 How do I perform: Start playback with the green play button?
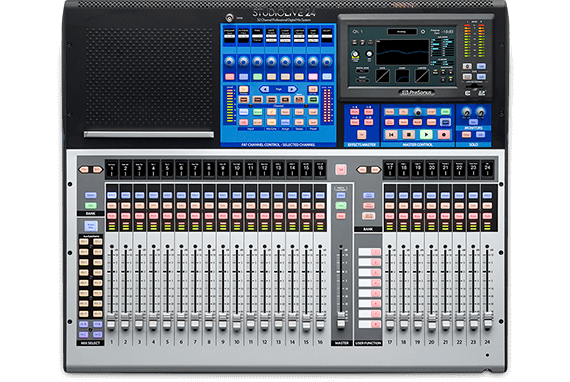pyautogui.click(x=426, y=135)
